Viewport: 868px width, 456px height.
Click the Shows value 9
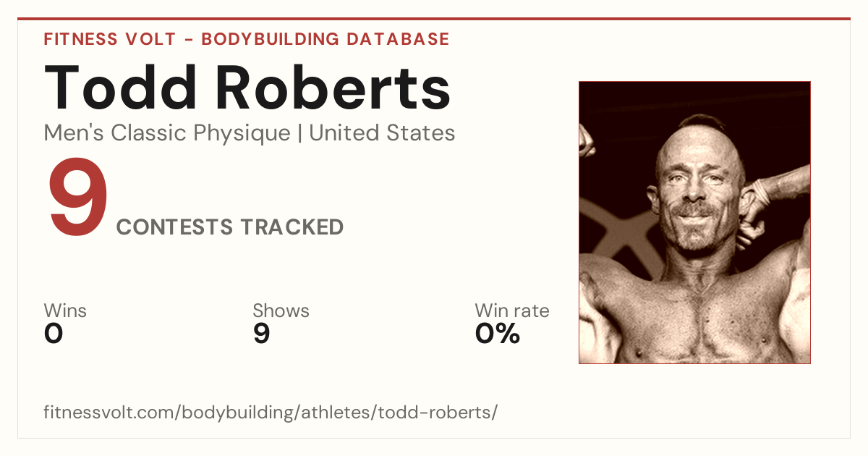coord(261,334)
